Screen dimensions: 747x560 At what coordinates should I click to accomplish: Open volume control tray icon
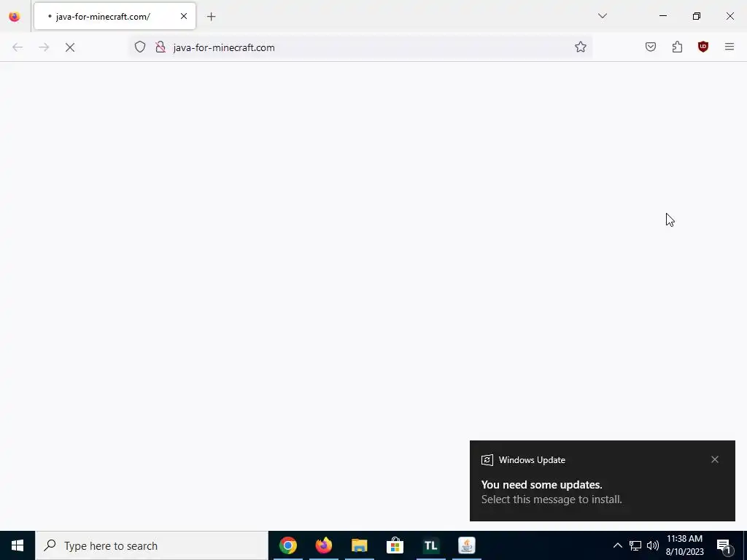[x=653, y=545]
